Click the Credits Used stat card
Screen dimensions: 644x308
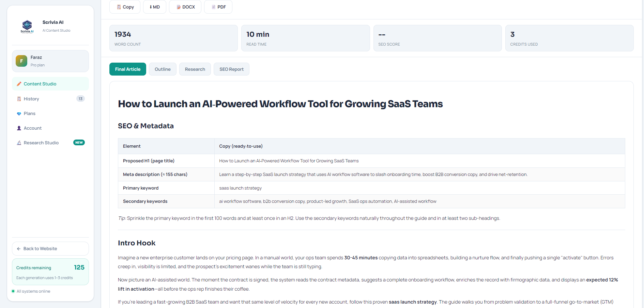(569, 38)
